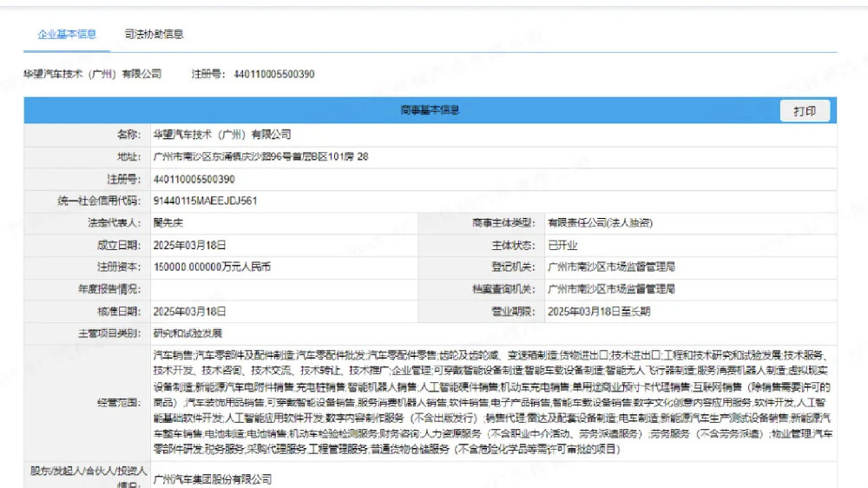The image size is (868, 488).
Task: Select the 注册号 row value 440110005500390
Action: click(x=194, y=179)
